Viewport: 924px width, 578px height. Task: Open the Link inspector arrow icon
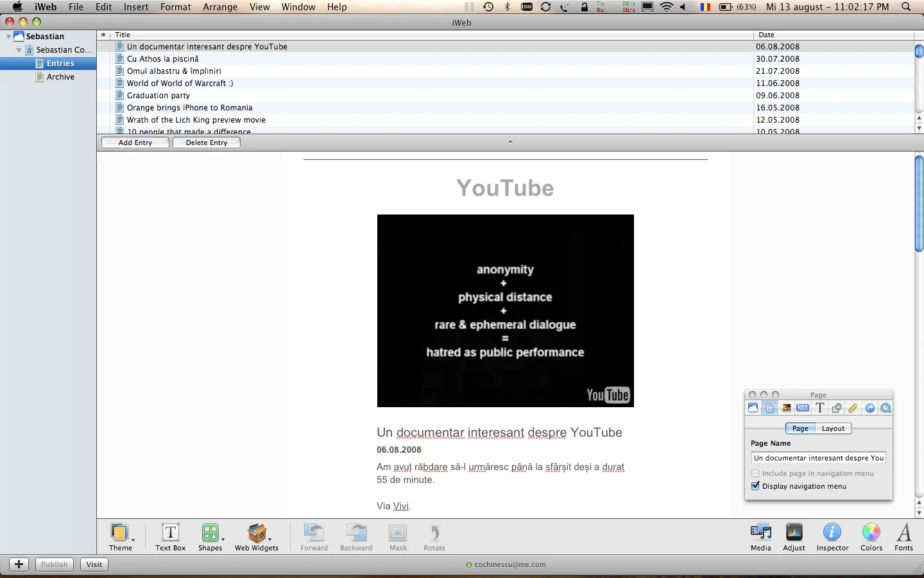869,408
